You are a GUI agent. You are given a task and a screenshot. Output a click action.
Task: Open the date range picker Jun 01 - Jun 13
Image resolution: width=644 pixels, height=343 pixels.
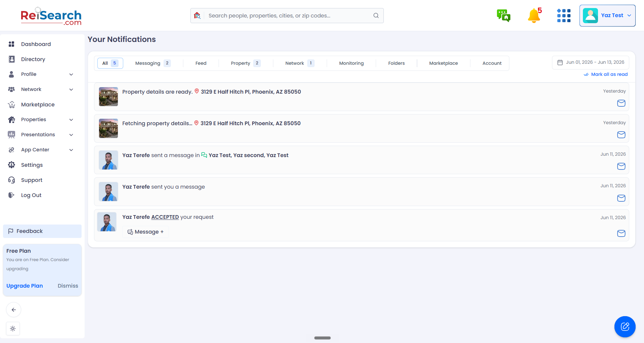pyautogui.click(x=591, y=62)
